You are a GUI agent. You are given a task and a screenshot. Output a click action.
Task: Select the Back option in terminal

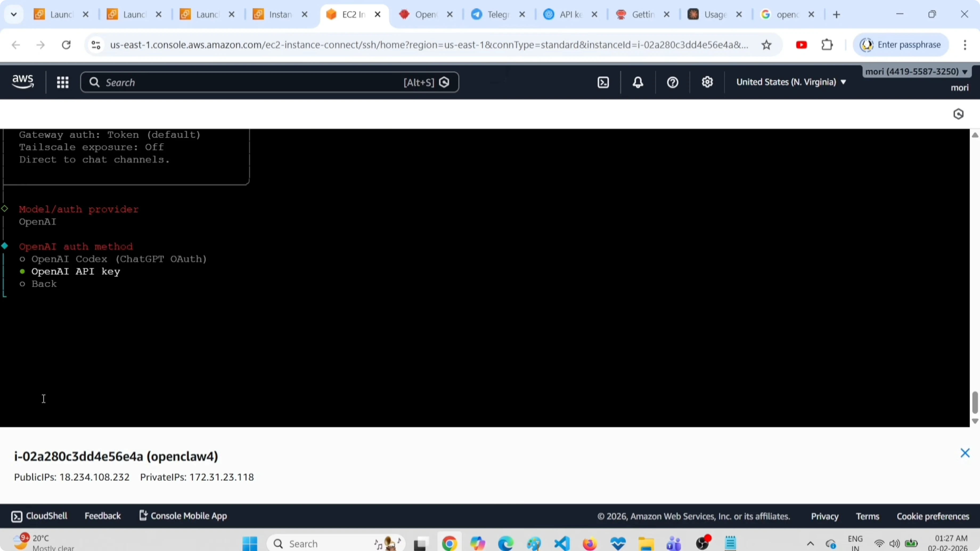click(x=44, y=284)
